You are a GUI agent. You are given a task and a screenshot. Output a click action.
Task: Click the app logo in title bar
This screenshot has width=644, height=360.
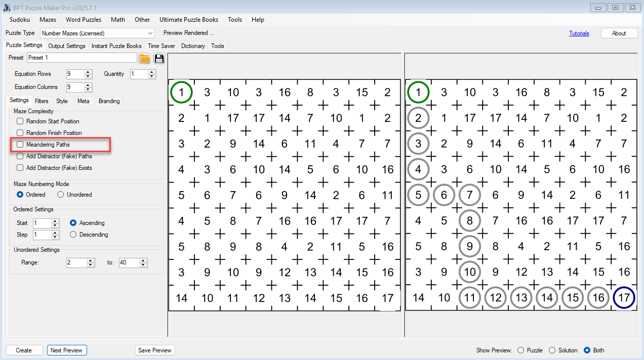point(6,8)
